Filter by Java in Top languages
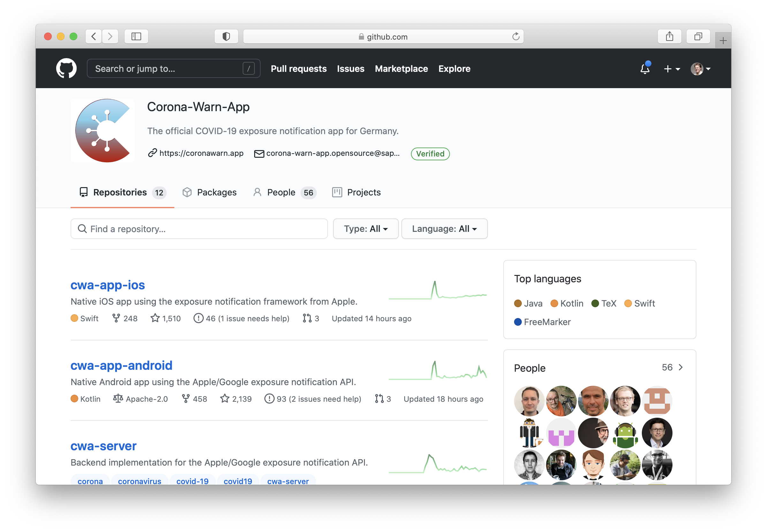Image resolution: width=767 pixels, height=532 pixels. coord(528,303)
